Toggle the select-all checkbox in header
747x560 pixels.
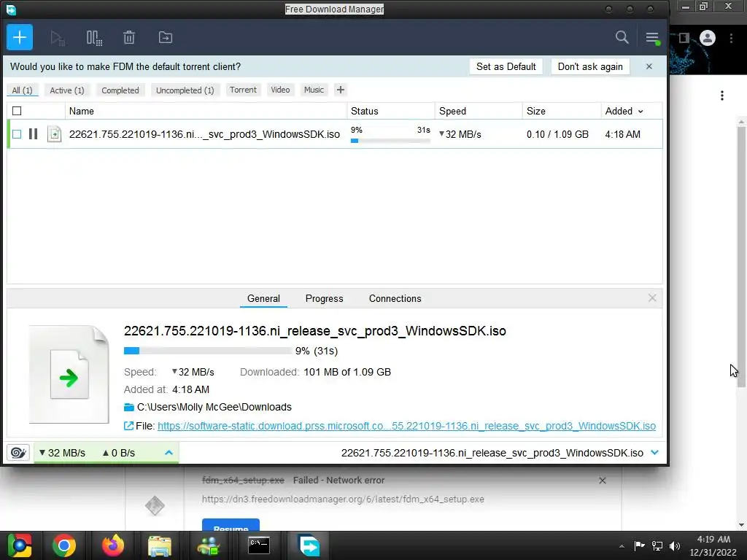tap(17, 111)
